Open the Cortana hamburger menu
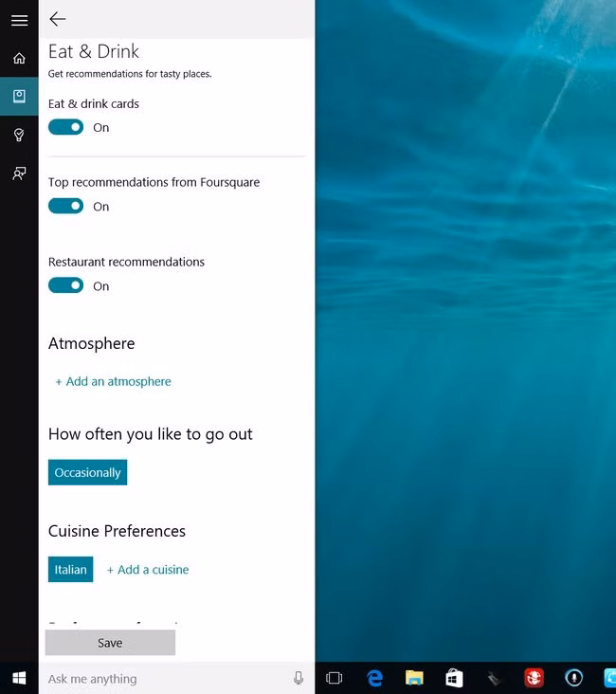 19,20
